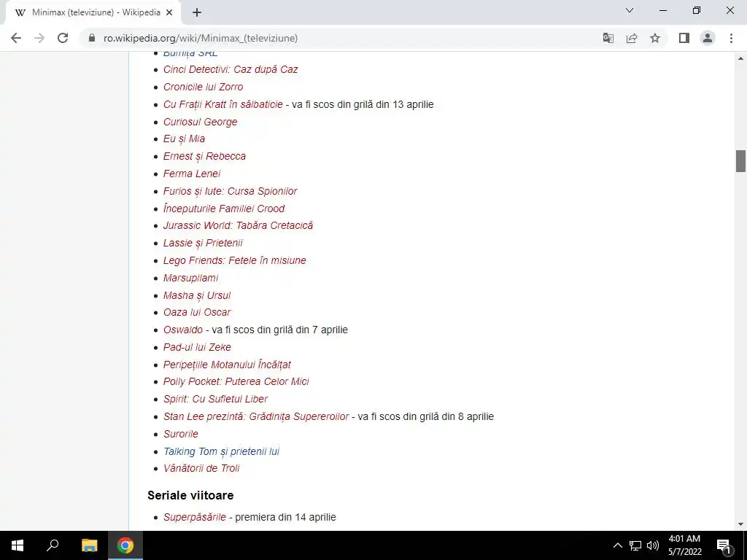This screenshot has width=747, height=560.
Task: Follow the Oaza lui Oscar link
Action: point(197,312)
